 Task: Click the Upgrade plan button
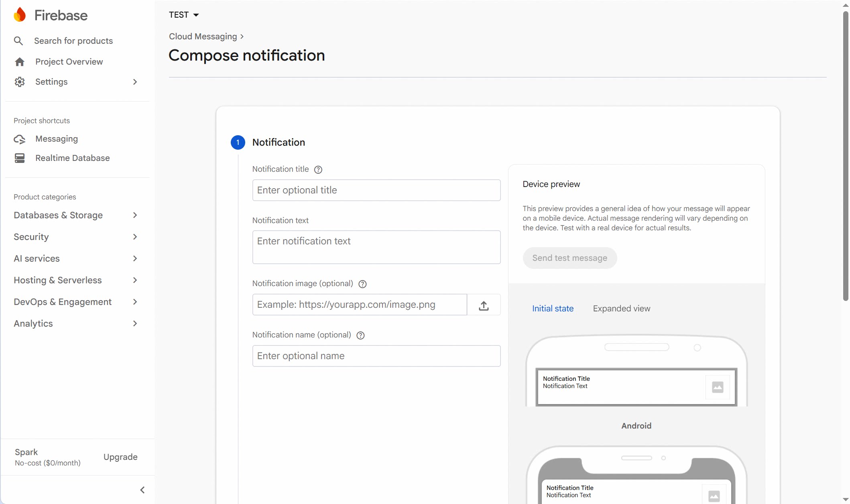[x=120, y=457]
